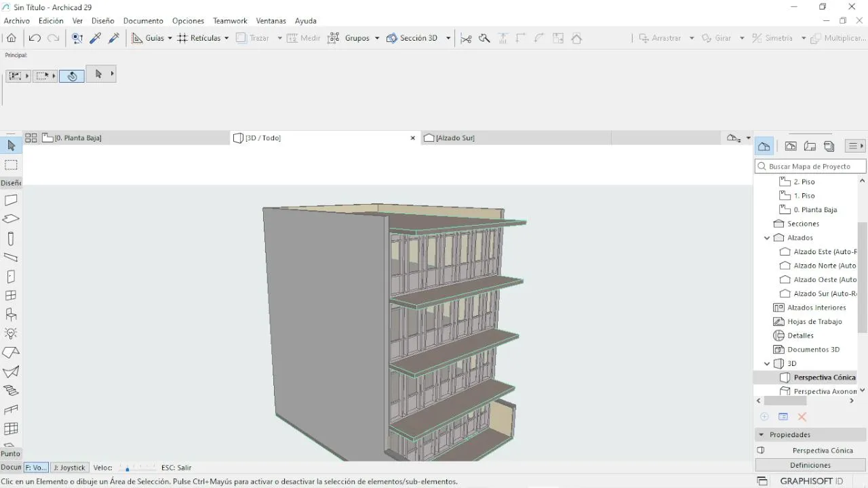Click in the Buscar Mapa de Proyecto field
This screenshot has width=868, height=488.
point(810,166)
